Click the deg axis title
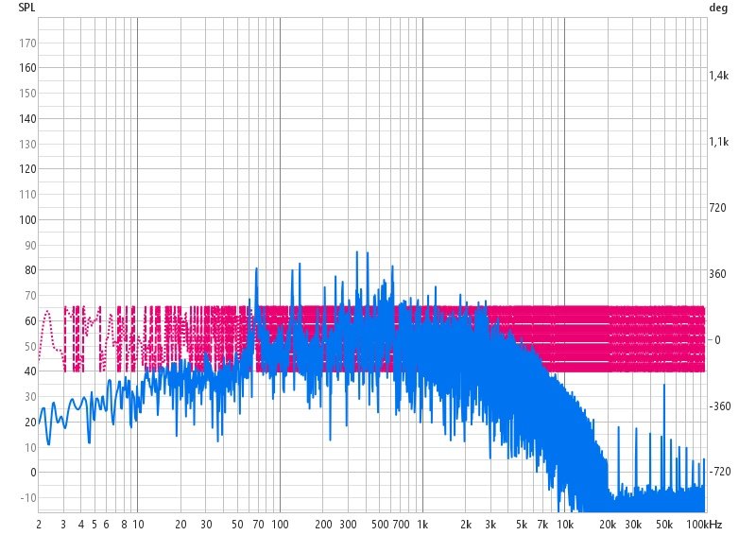The width and height of the screenshot is (756, 535). pyautogui.click(x=718, y=8)
